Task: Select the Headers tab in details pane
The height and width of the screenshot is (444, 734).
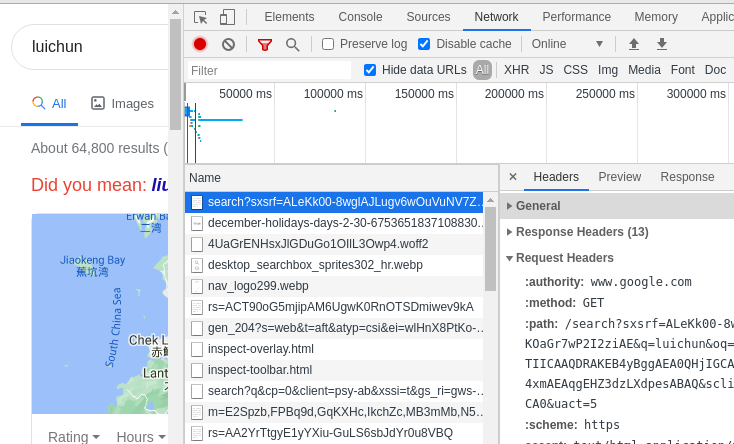Action: [556, 177]
